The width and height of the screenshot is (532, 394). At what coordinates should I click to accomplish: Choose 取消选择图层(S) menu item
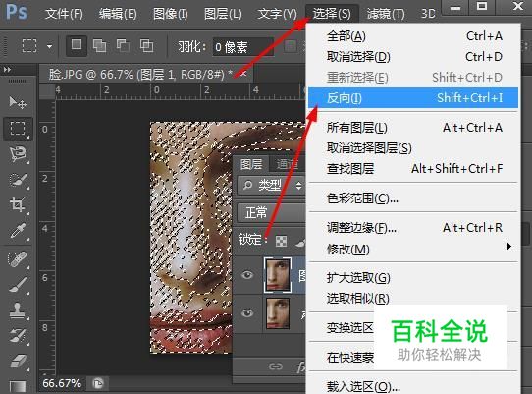[x=413, y=148]
